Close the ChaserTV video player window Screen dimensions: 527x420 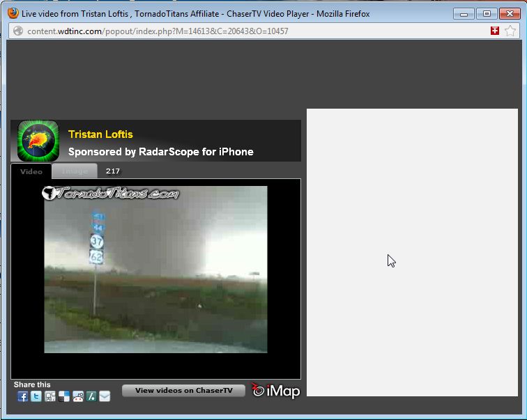coord(510,14)
